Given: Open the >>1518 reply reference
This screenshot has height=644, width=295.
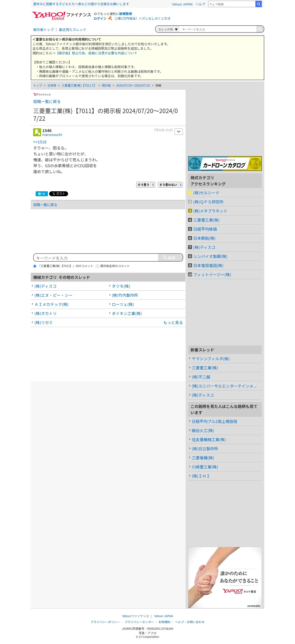Looking at the screenshot, I should click(40, 142).
